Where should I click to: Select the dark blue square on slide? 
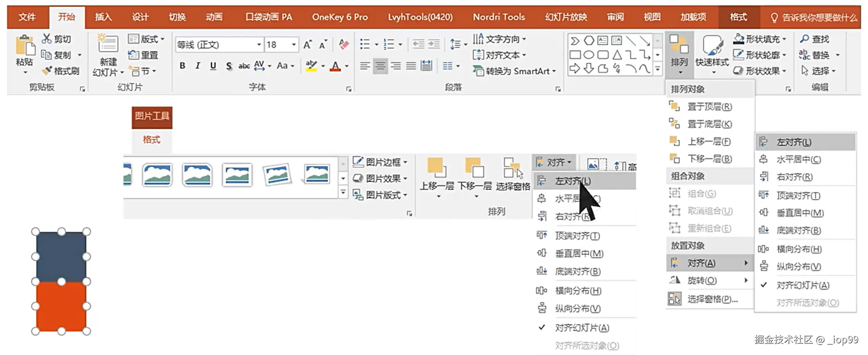(61, 256)
